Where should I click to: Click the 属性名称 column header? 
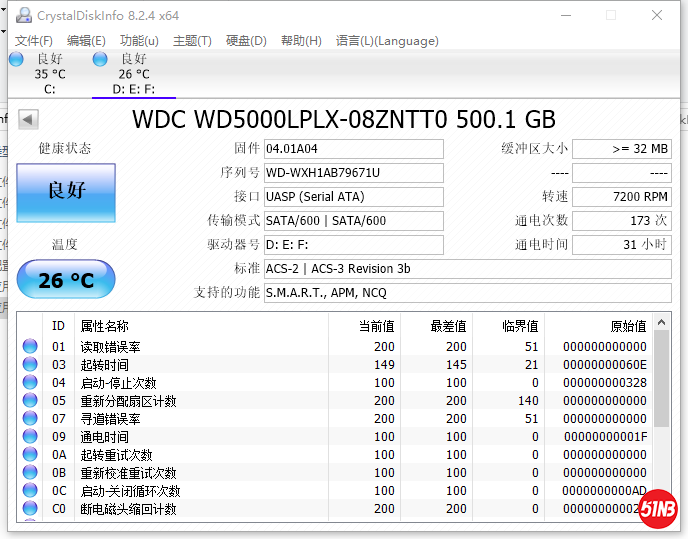click(x=200, y=326)
